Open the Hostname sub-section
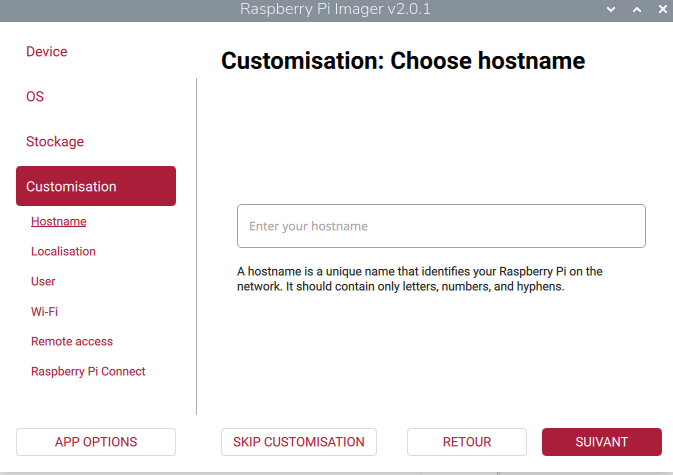Image resolution: width=673 pixels, height=475 pixels. pos(58,221)
